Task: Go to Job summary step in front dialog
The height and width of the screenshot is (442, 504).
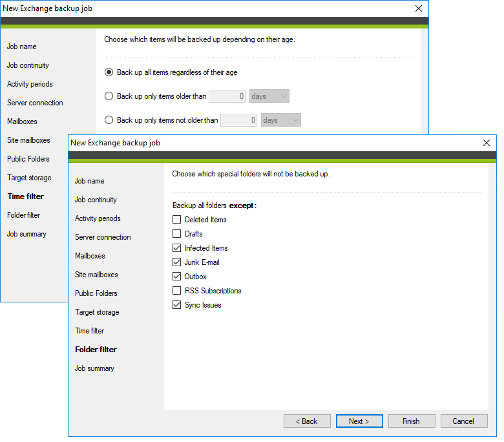Action: coord(94,368)
